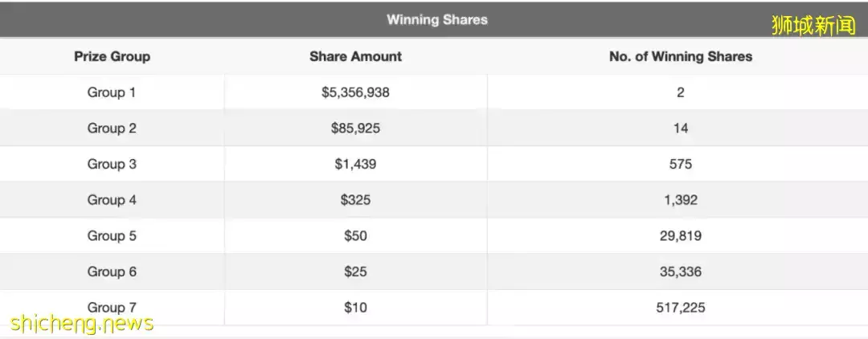Click the $5,356,938 share amount
This screenshot has height=339, width=868.
355,92
